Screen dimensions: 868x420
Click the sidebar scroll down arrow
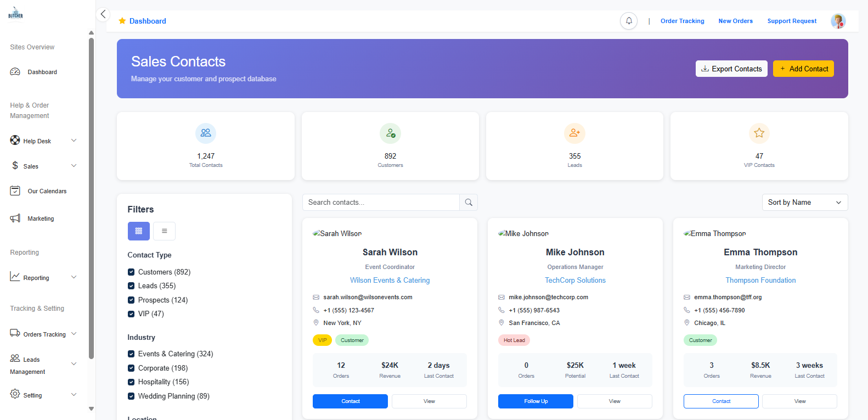point(91,408)
